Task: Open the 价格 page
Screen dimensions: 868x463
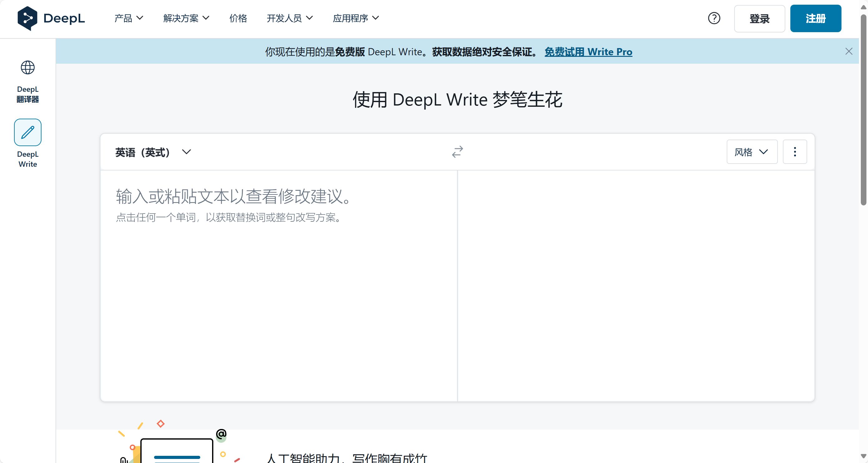Action: click(238, 18)
